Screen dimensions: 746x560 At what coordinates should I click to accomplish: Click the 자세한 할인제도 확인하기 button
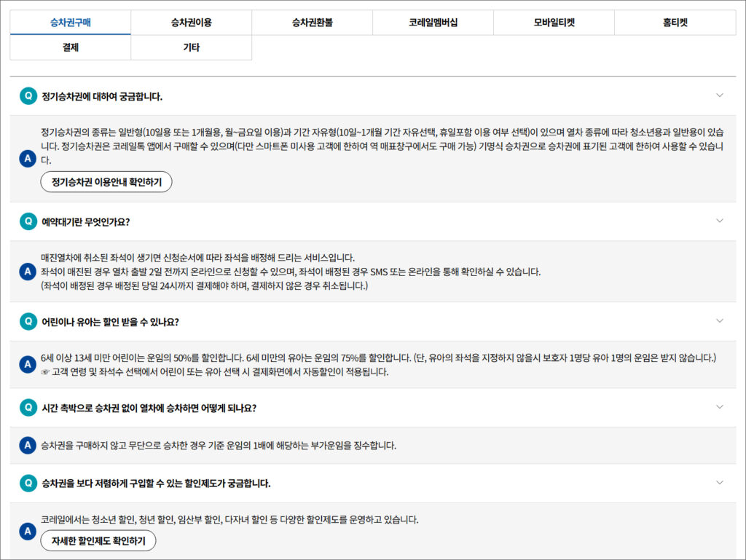tap(98, 541)
